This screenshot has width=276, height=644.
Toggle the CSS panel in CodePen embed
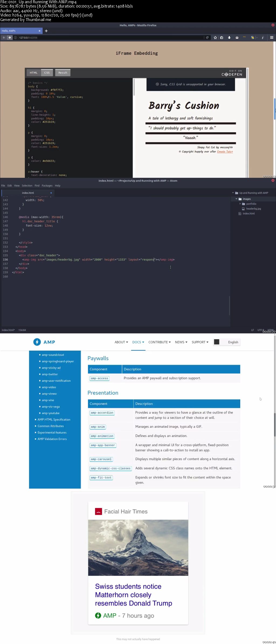(x=47, y=73)
